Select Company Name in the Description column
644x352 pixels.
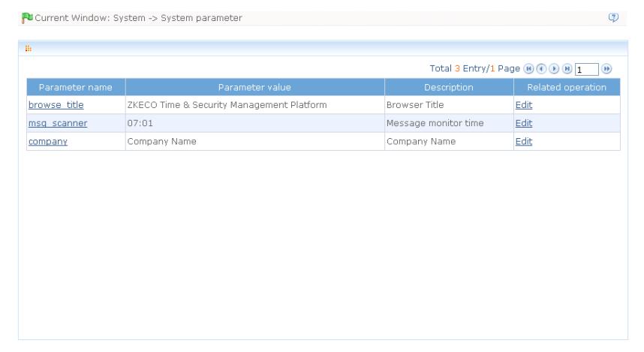tap(421, 141)
